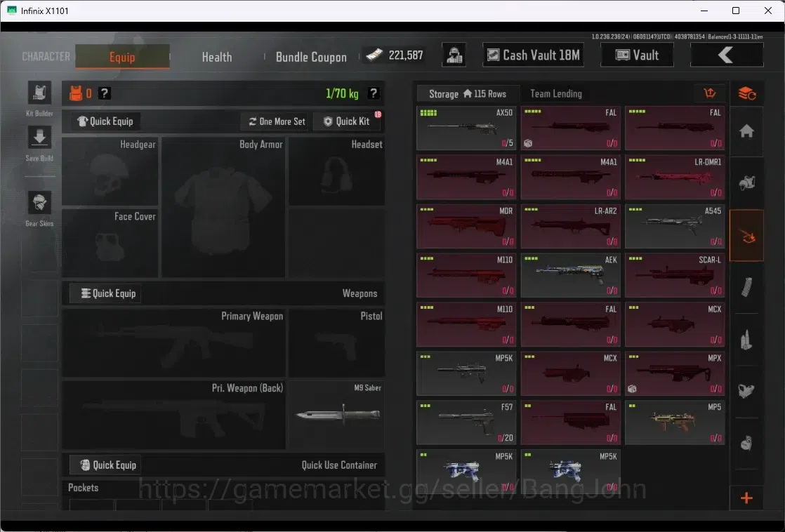Open Cash Vault 18M
785x532 pixels.
[x=533, y=55]
